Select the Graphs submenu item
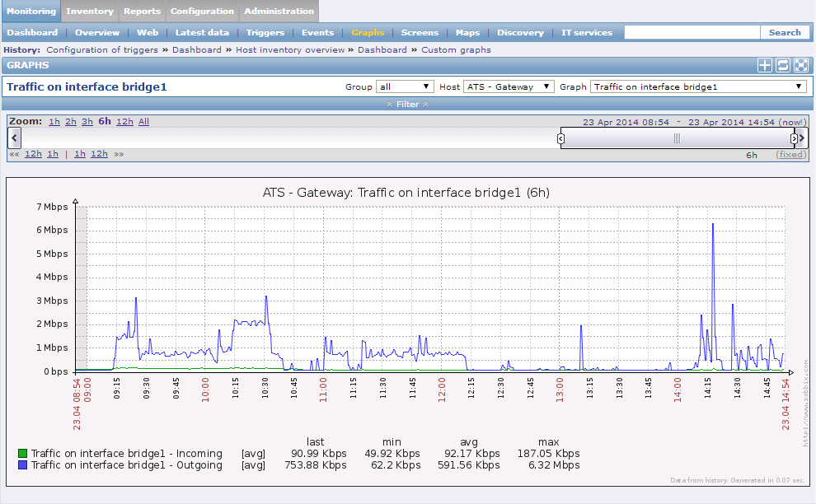This screenshot has height=504, width=816. tap(368, 32)
